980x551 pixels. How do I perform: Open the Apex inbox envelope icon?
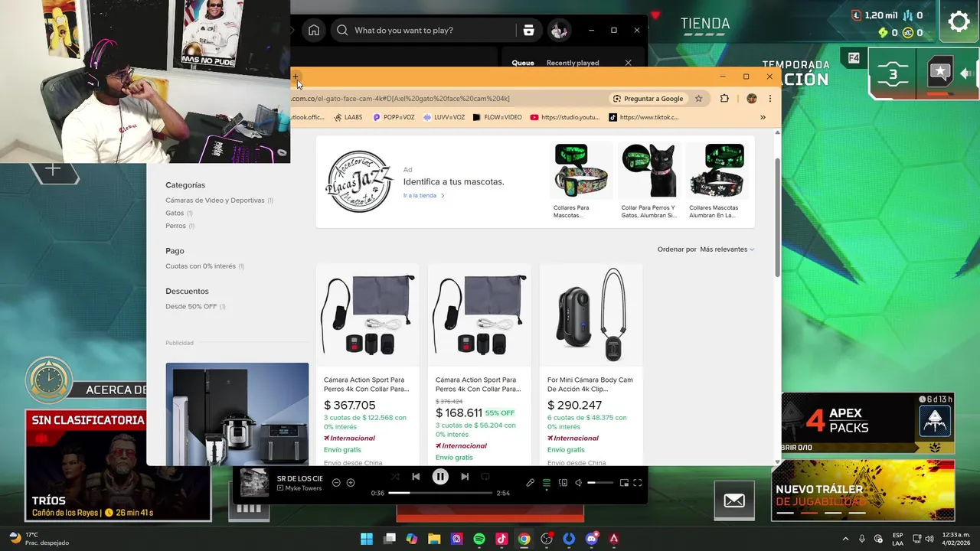click(x=733, y=500)
